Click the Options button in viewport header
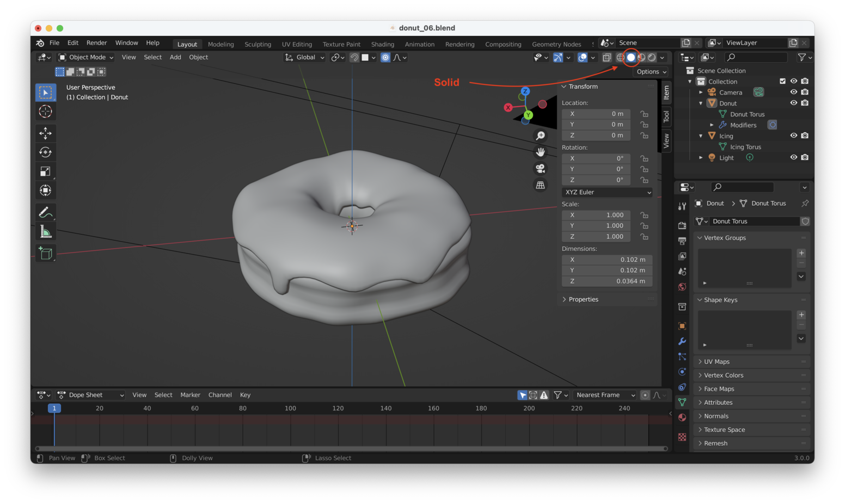 pyautogui.click(x=651, y=72)
